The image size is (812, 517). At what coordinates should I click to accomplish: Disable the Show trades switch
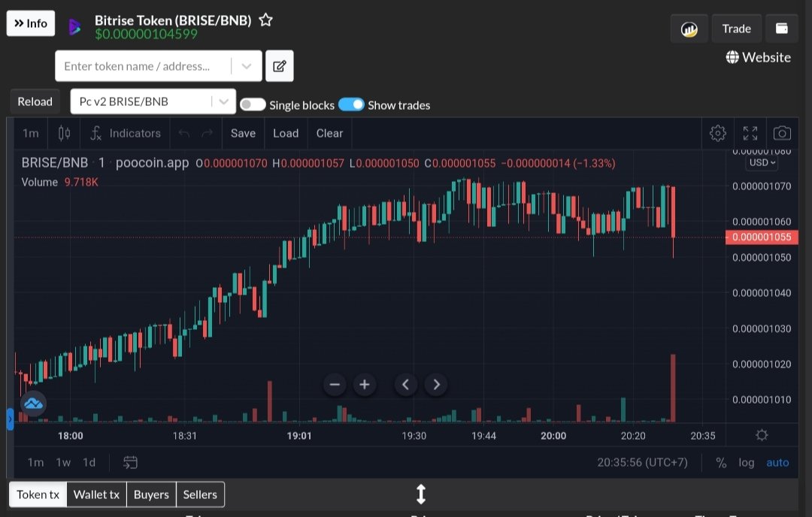coord(352,104)
